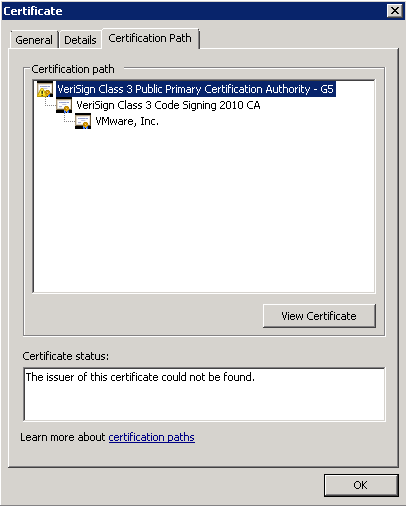Select VeriSign Class 3 Code Signing 2010 CA
The image size is (406, 506).
point(168,105)
